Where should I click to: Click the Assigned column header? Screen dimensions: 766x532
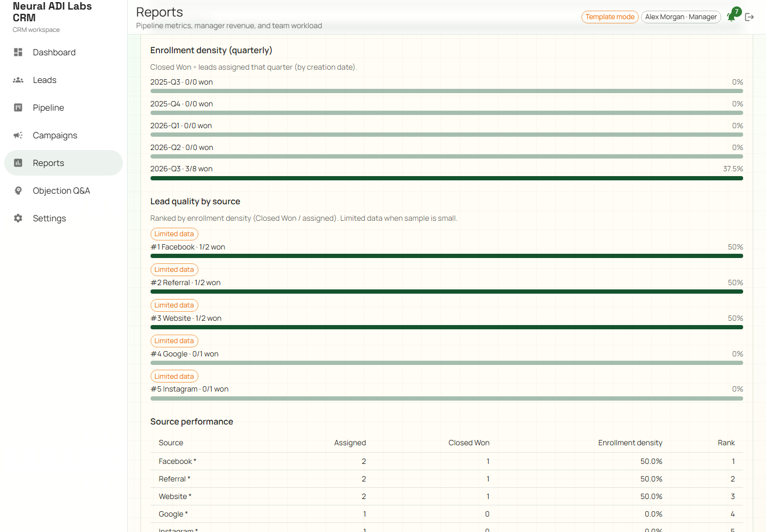coord(350,443)
